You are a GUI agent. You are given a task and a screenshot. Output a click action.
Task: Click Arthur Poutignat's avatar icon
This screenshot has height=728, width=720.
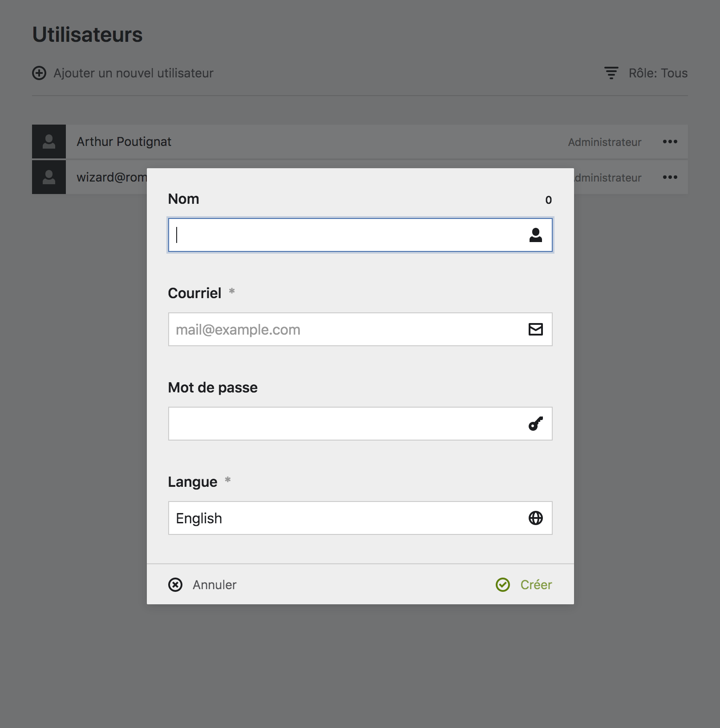(x=49, y=142)
